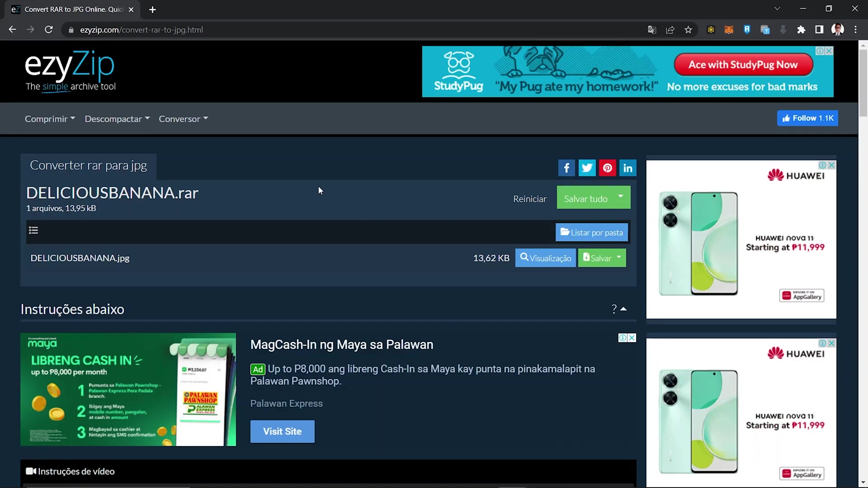Share on Twitter icon
This screenshot has width=868, height=488.
(x=587, y=168)
